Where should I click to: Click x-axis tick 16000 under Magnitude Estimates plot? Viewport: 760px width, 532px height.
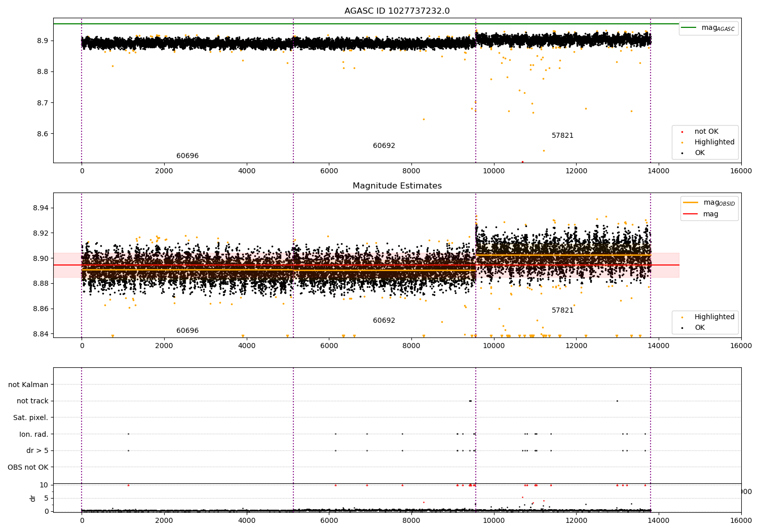(x=741, y=346)
